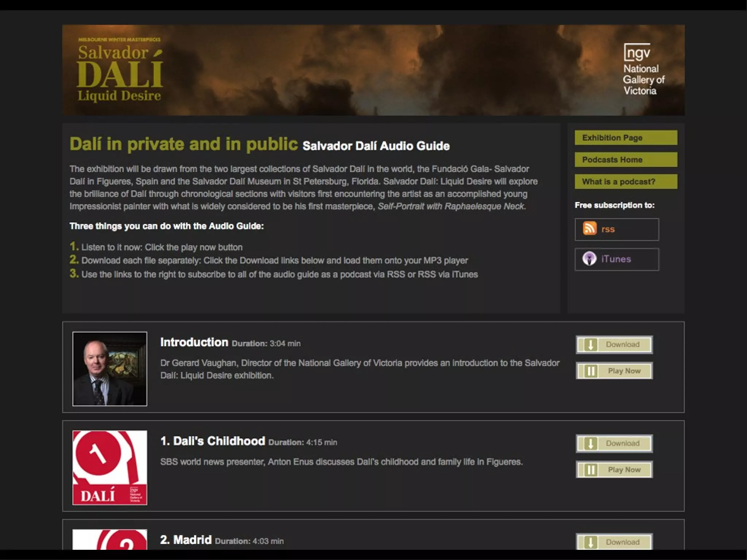Click Play Now text for Dali's Childhood

624,470
